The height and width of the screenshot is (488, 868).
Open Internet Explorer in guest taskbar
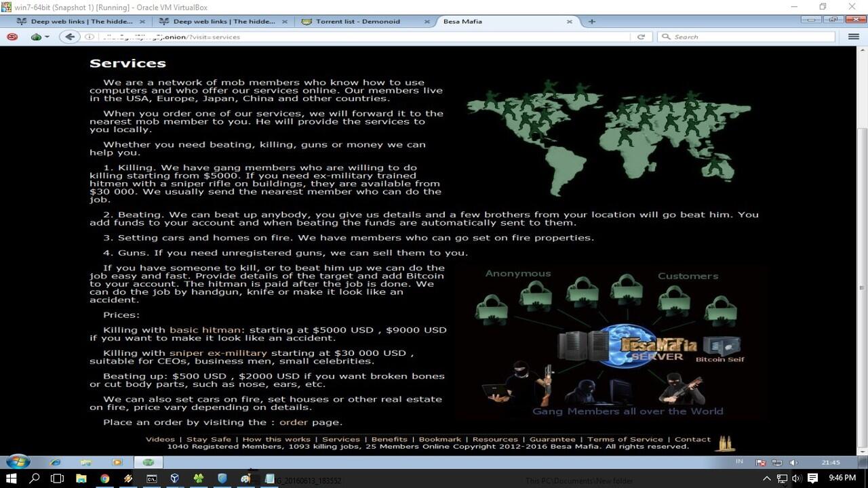coord(55,462)
